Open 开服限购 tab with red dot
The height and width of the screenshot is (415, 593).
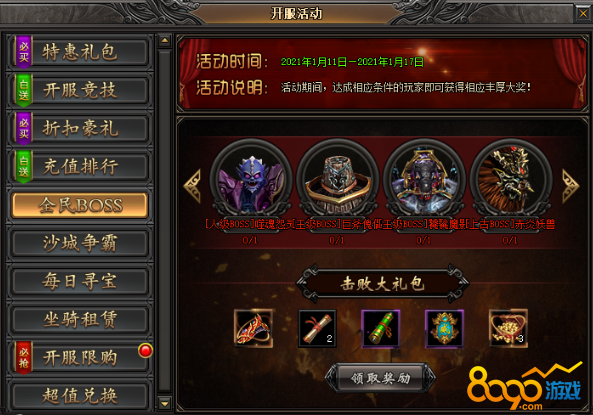[79, 358]
